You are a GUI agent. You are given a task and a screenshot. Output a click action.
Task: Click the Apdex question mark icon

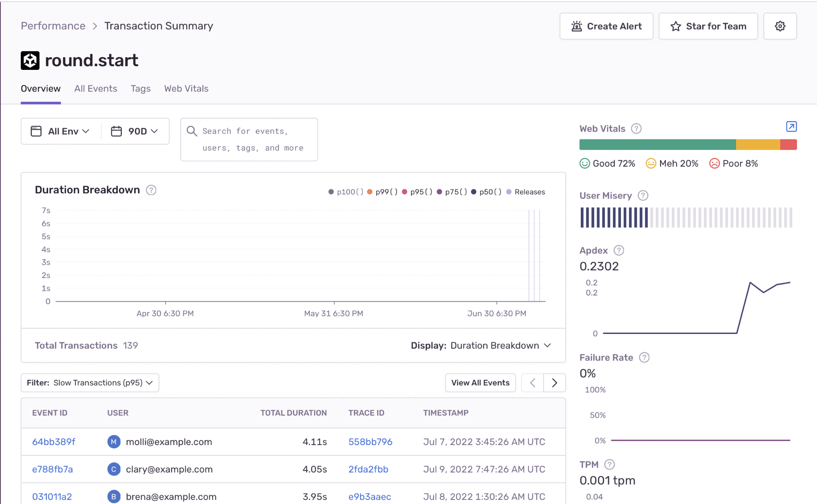point(619,251)
